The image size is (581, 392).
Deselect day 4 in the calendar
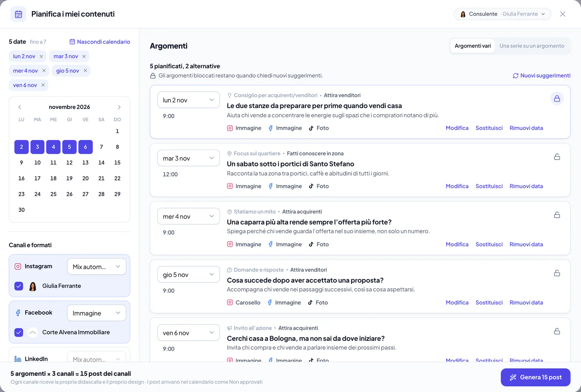click(53, 147)
